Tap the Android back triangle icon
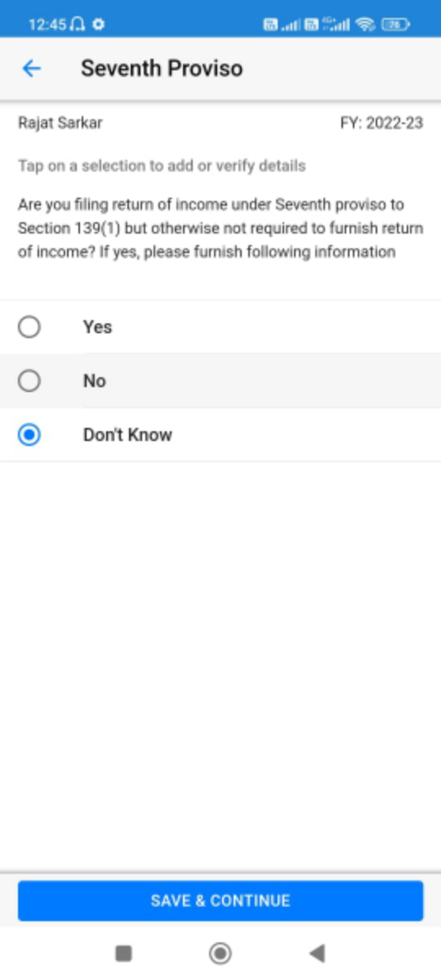The height and width of the screenshot is (980, 441). (317, 952)
